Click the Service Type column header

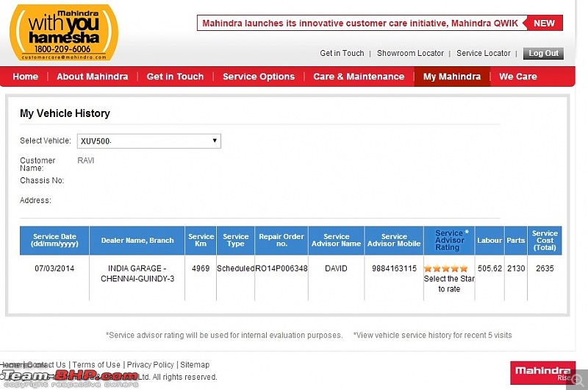click(235, 241)
